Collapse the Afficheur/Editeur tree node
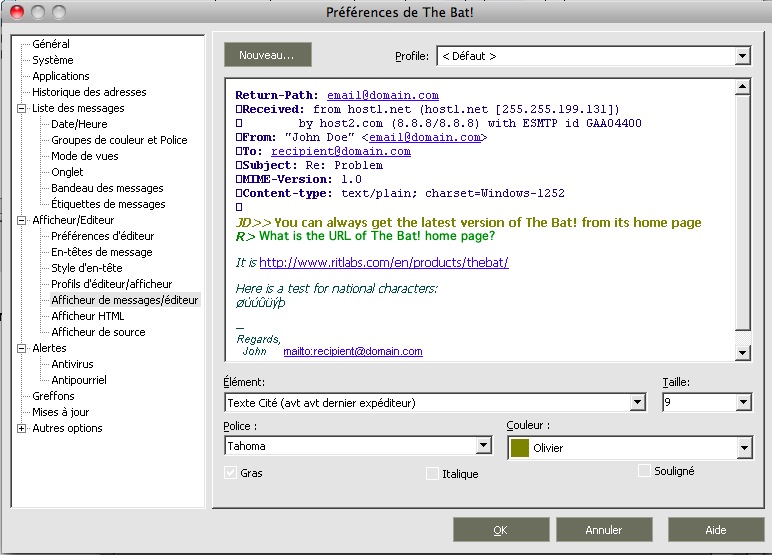The image size is (772, 555). pos(22,220)
